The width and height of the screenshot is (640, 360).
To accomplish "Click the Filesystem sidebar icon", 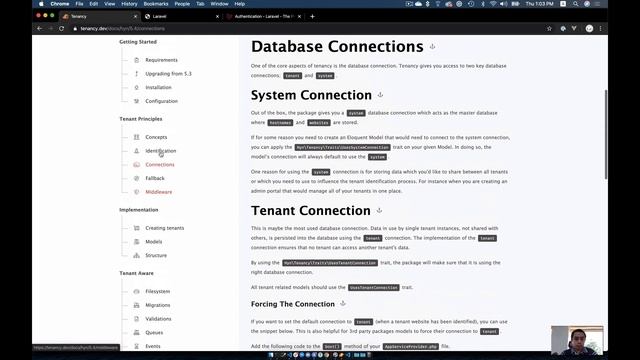I will (x=136, y=291).
